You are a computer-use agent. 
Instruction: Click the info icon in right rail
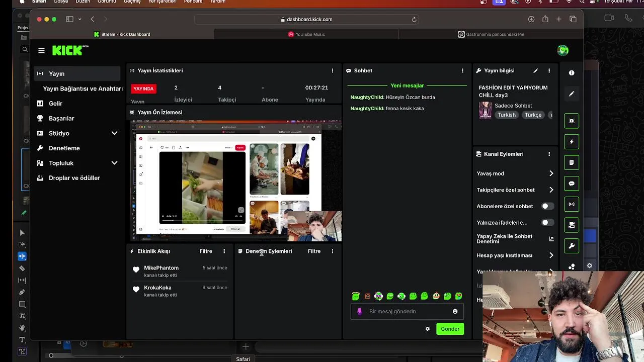pos(572,73)
